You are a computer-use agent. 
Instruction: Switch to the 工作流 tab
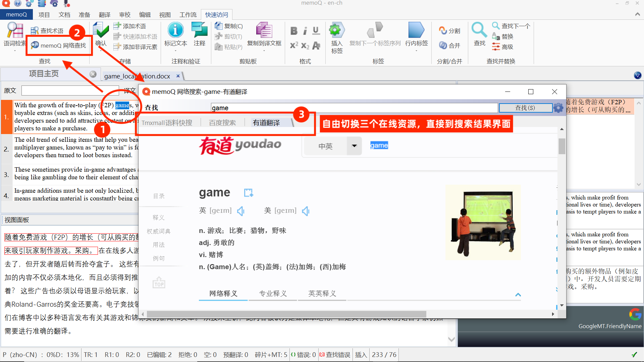tap(188, 15)
